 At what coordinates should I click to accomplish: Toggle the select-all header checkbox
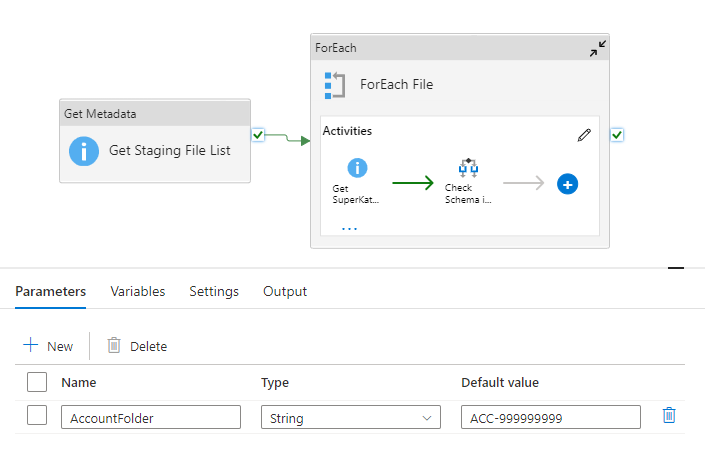(37, 381)
